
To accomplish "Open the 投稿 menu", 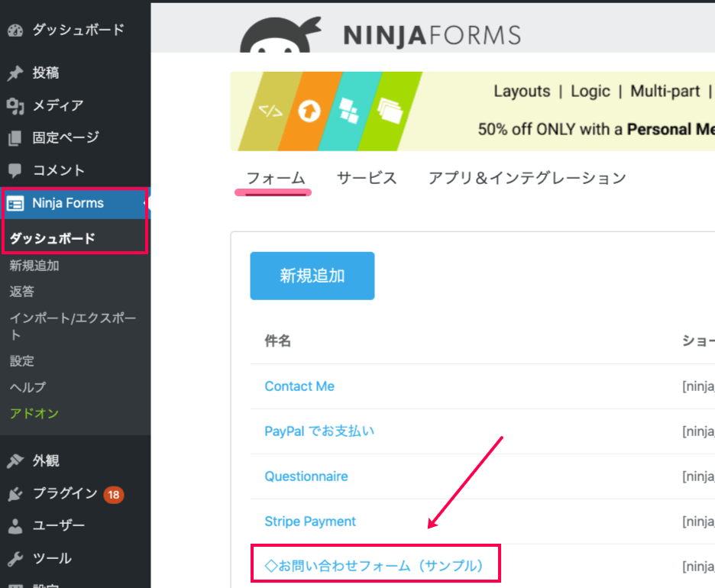I will point(46,73).
